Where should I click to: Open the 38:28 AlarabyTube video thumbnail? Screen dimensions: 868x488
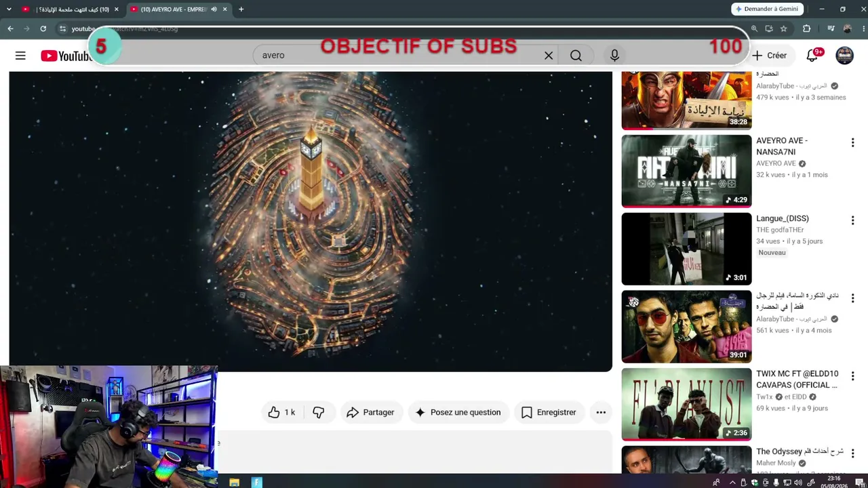(686, 100)
